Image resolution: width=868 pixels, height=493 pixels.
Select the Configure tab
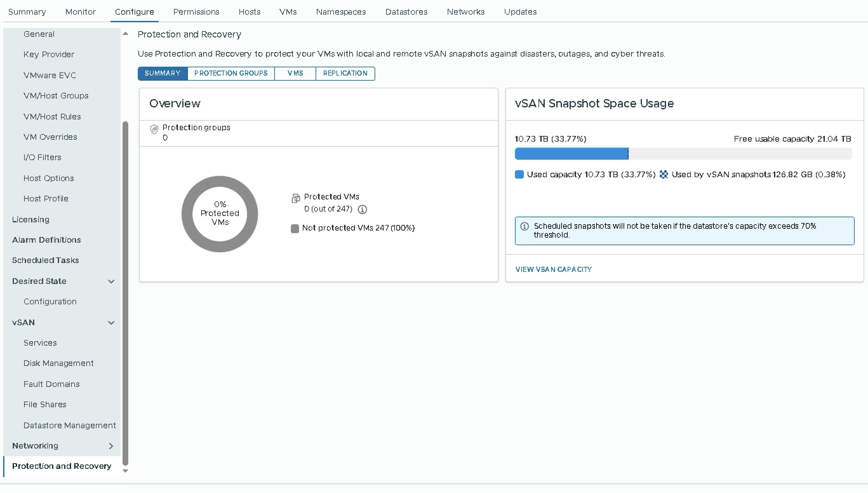134,12
